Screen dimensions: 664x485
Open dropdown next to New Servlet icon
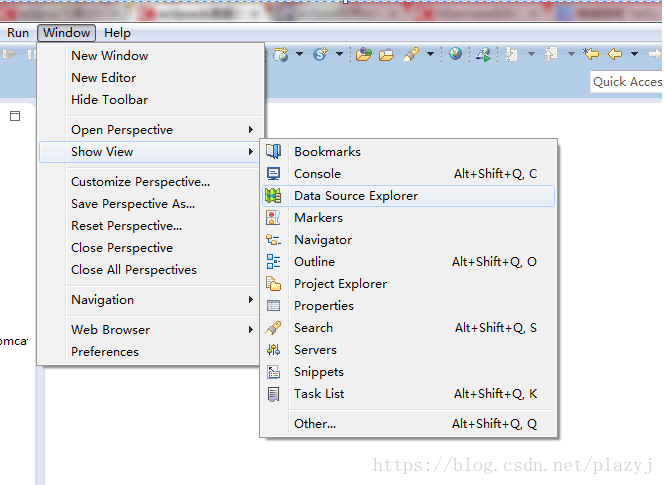[339, 54]
